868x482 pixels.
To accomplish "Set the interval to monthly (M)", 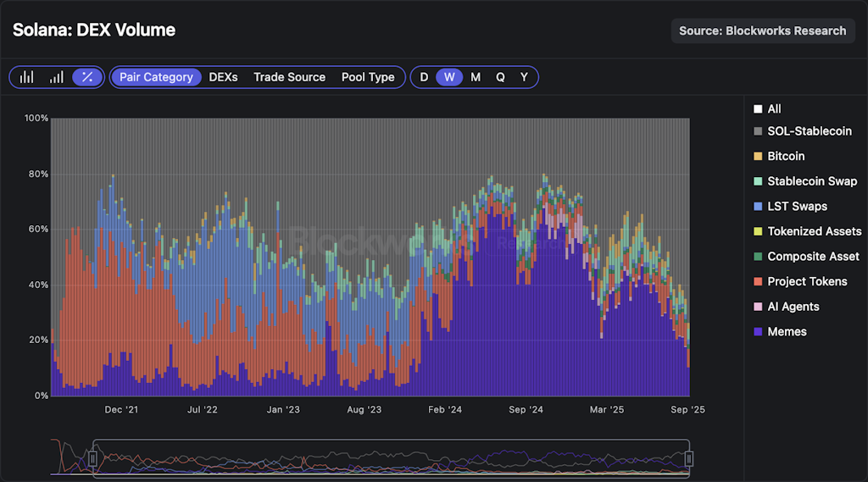I will pos(476,77).
